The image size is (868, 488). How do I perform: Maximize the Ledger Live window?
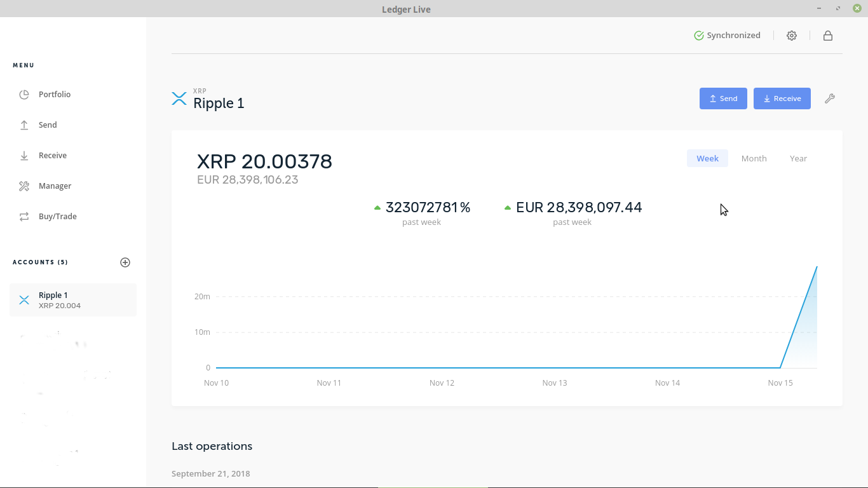(x=838, y=8)
